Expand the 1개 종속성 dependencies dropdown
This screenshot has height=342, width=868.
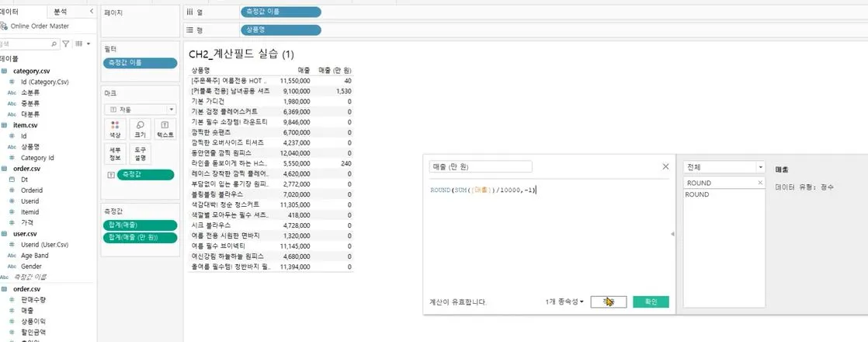[564, 302]
